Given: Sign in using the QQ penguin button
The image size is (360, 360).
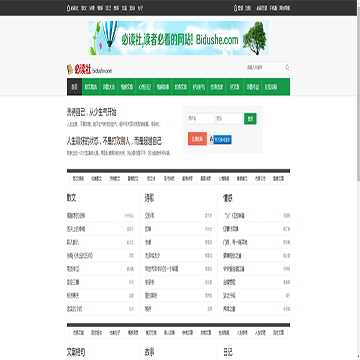Looking at the screenshot, I should tap(220, 140).
